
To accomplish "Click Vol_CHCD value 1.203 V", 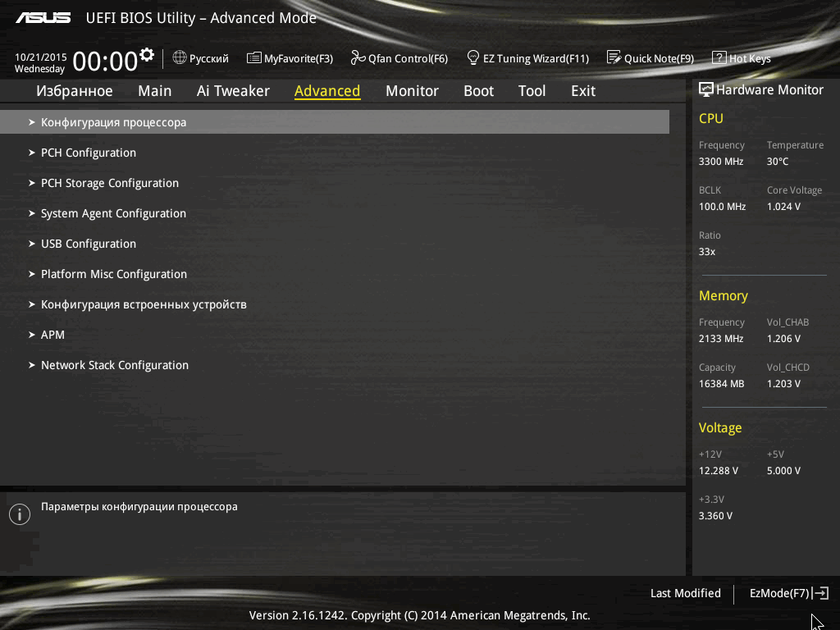I will click(783, 384).
